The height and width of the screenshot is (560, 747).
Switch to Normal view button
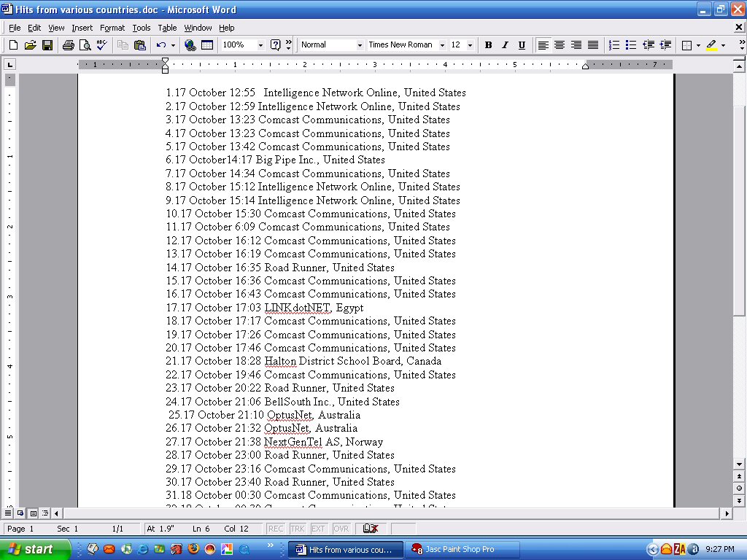coord(8,513)
